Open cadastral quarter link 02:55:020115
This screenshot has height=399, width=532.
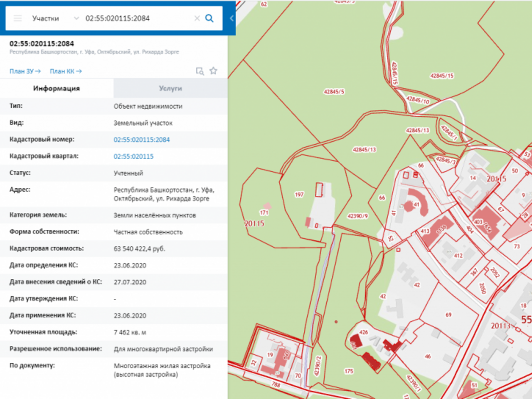(133, 157)
